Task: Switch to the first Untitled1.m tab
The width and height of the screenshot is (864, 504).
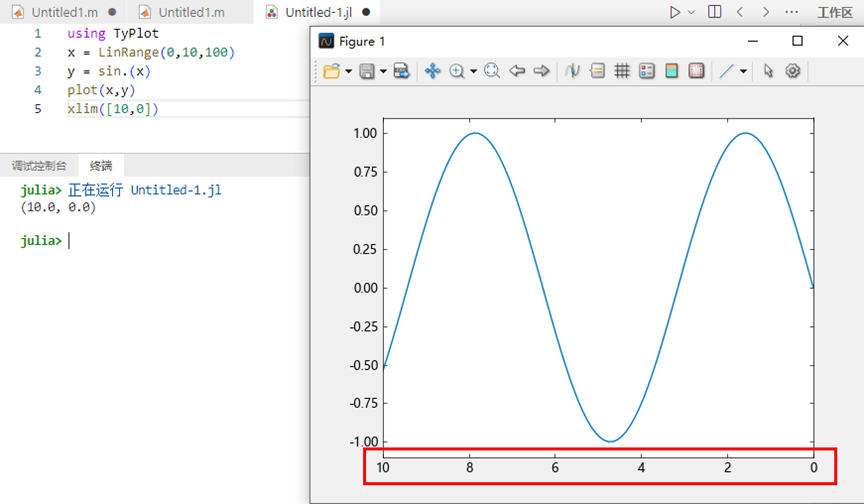Action: pyautogui.click(x=64, y=12)
